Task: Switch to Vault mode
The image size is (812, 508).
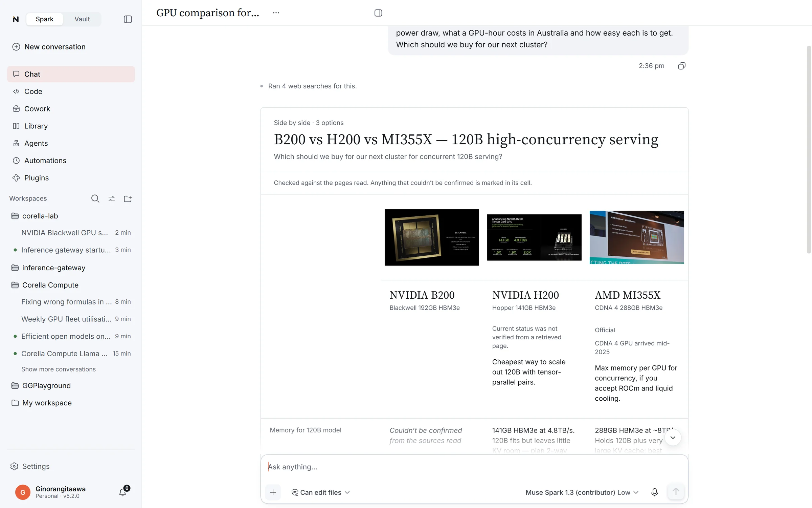Action: point(82,19)
